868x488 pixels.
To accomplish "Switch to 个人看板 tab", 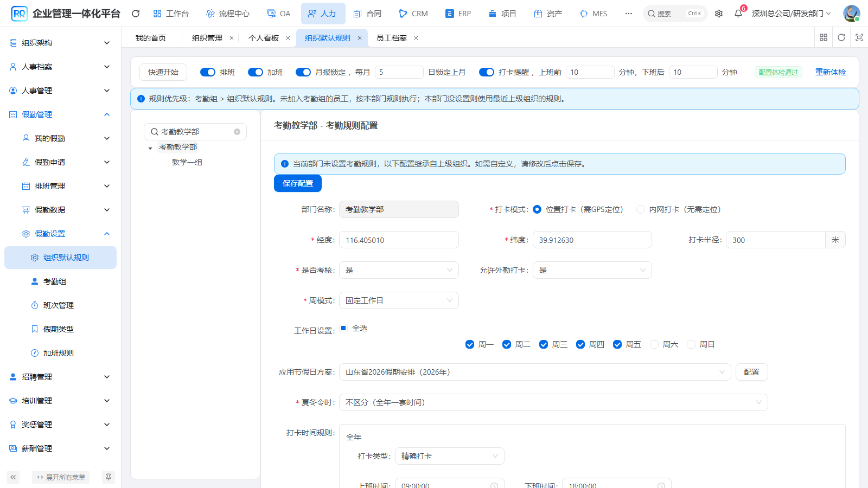I will coord(264,38).
